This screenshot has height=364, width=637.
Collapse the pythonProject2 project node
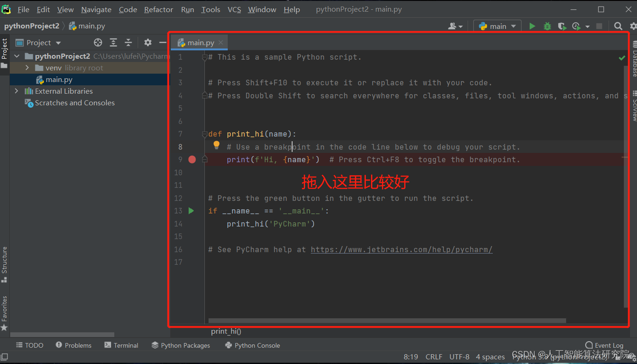16,56
